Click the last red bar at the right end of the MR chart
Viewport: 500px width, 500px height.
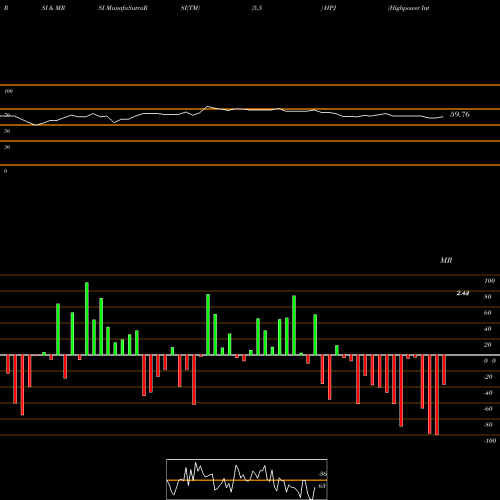pos(444,370)
